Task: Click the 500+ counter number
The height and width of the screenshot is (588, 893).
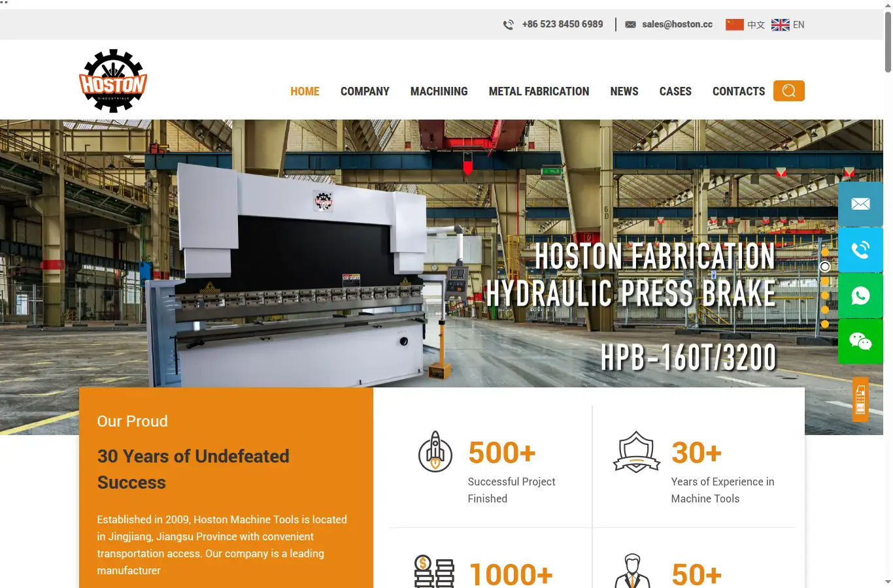Action: point(502,453)
